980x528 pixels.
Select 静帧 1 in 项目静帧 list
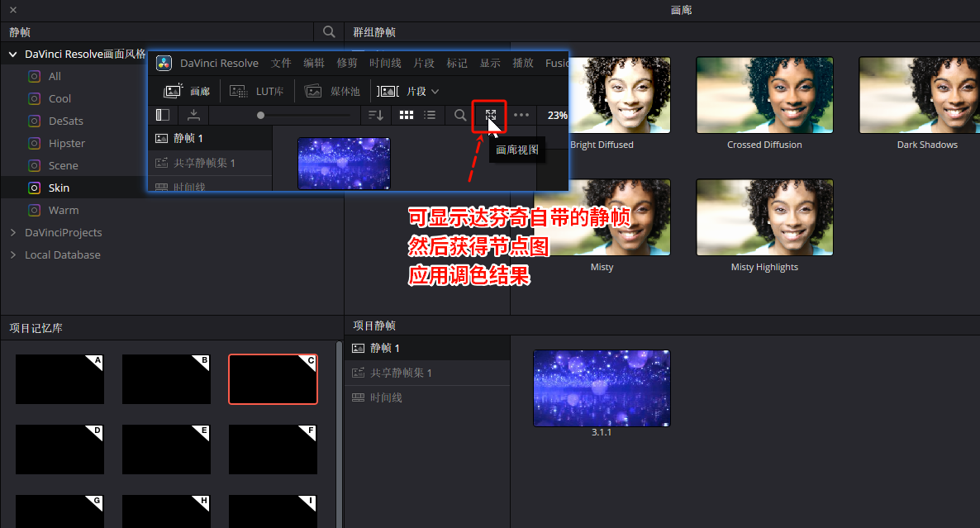[x=427, y=348]
